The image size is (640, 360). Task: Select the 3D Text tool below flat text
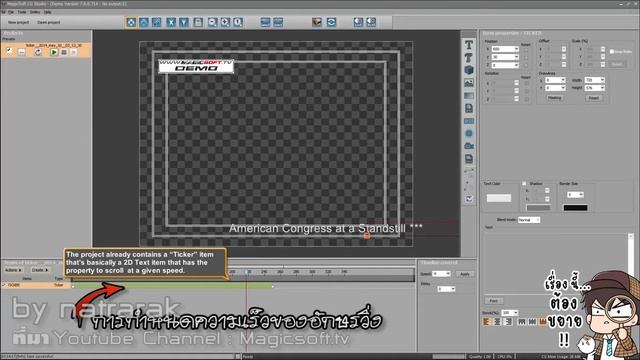[469, 57]
